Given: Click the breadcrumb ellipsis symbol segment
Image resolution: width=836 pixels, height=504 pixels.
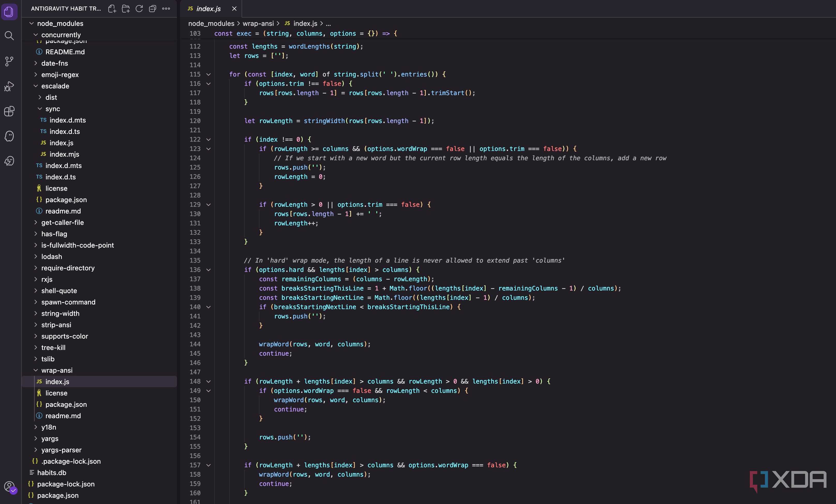Looking at the screenshot, I should 329,24.
